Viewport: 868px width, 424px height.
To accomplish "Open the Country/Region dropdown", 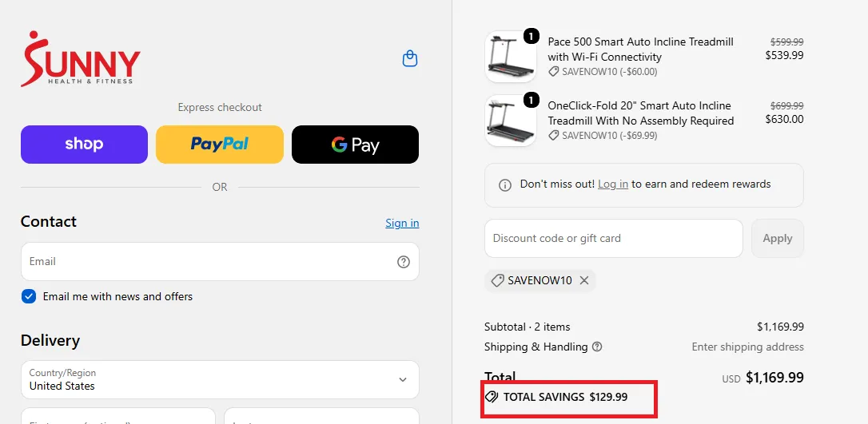I will 220,380.
